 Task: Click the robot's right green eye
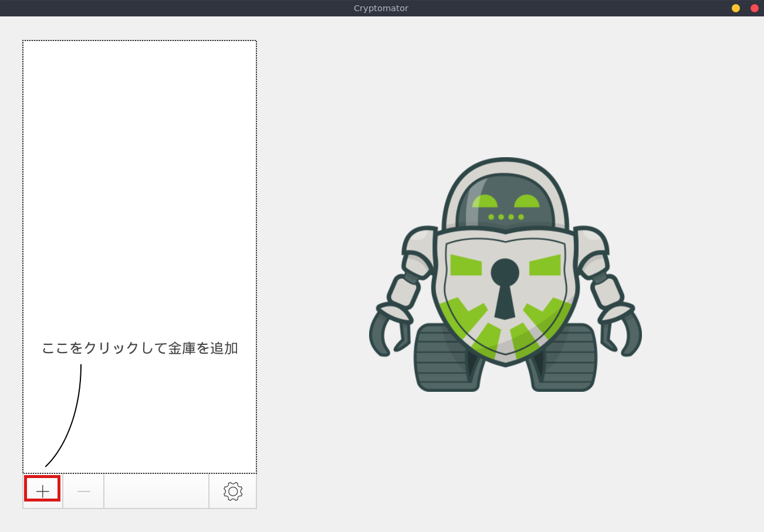tap(526, 201)
